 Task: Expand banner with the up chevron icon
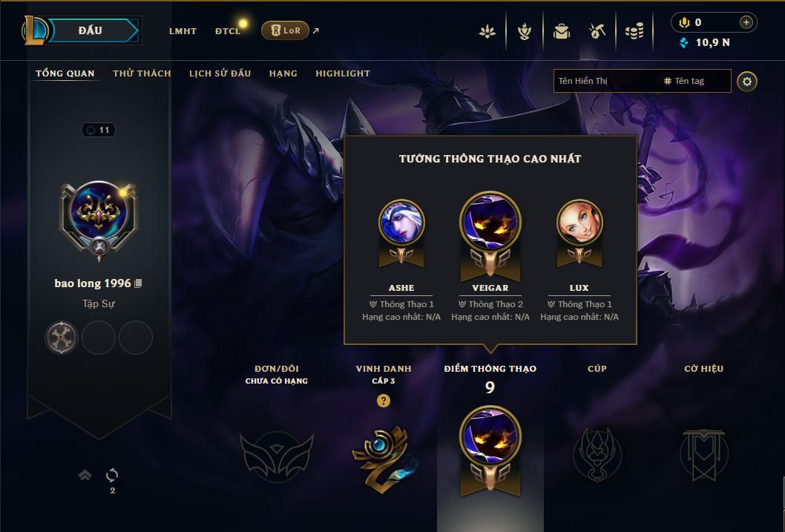click(x=85, y=475)
